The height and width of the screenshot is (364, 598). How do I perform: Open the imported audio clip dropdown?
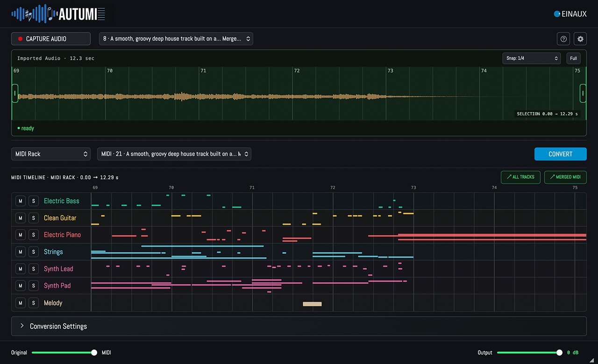point(176,39)
